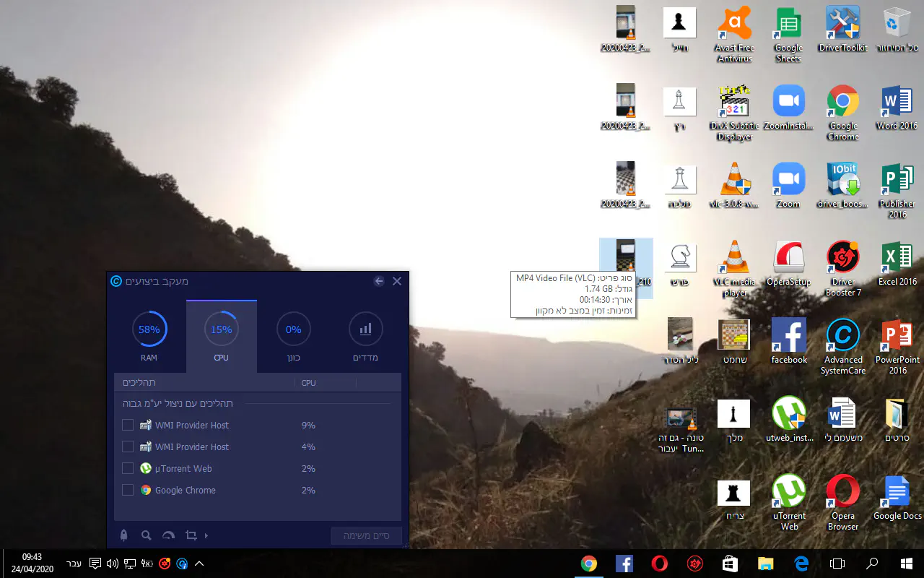Click the screenshot crop icon in monitor toolbar

click(x=191, y=535)
